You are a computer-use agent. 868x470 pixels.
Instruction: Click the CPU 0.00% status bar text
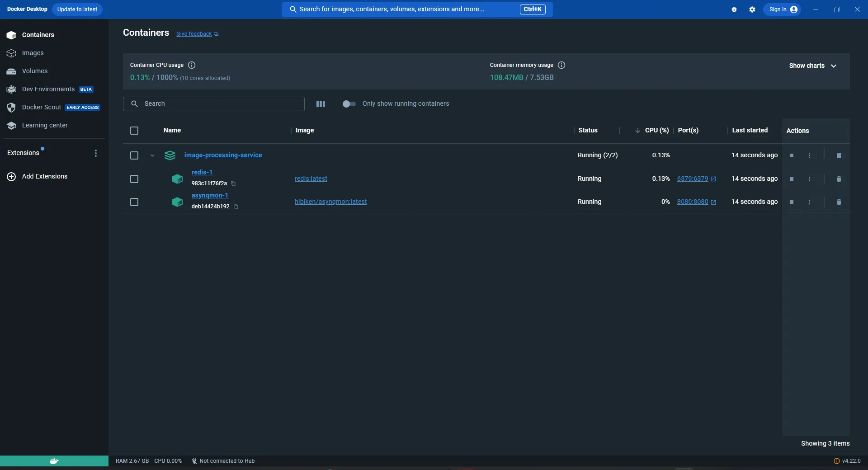(168, 461)
